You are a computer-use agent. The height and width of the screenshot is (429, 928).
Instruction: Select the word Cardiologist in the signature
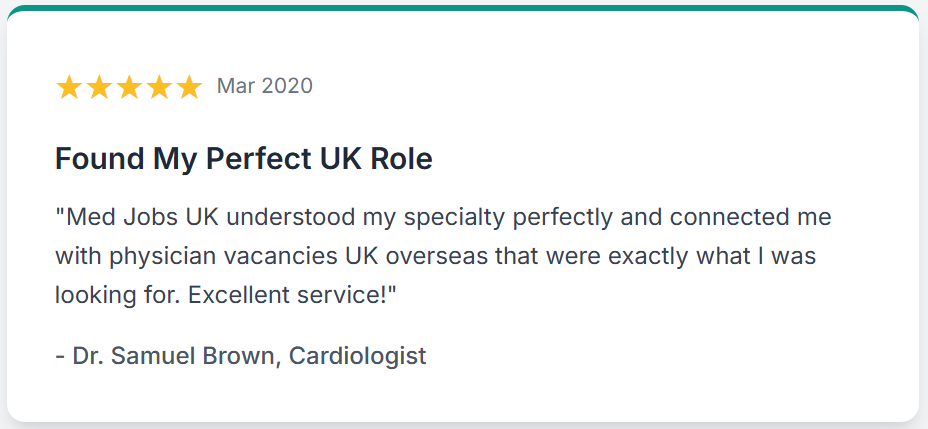coord(357,356)
